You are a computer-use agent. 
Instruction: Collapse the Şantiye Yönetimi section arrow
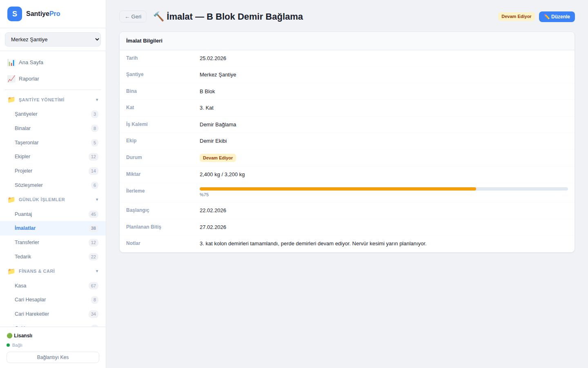(97, 100)
